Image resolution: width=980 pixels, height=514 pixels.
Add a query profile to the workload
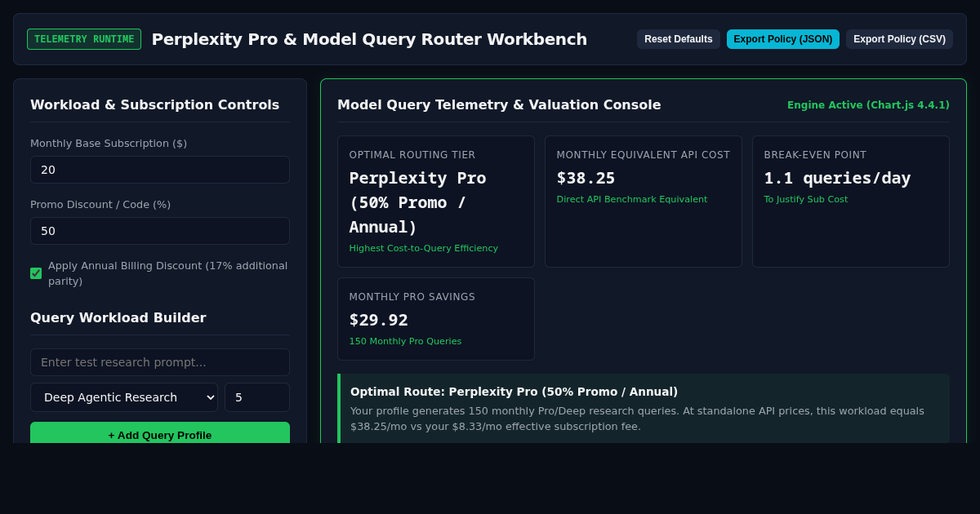[160, 433]
